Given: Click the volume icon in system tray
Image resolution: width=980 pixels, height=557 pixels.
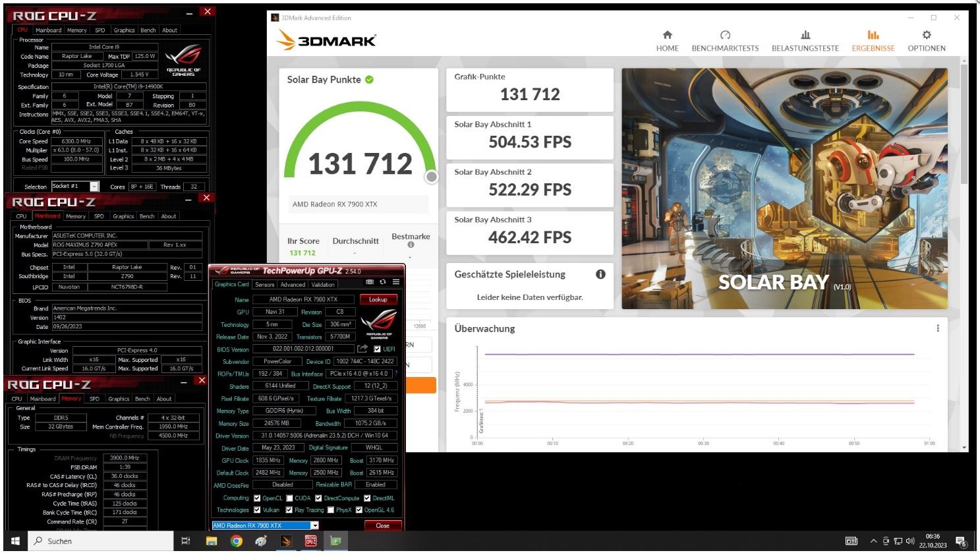Looking at the screenshot, I should point(910,541).
